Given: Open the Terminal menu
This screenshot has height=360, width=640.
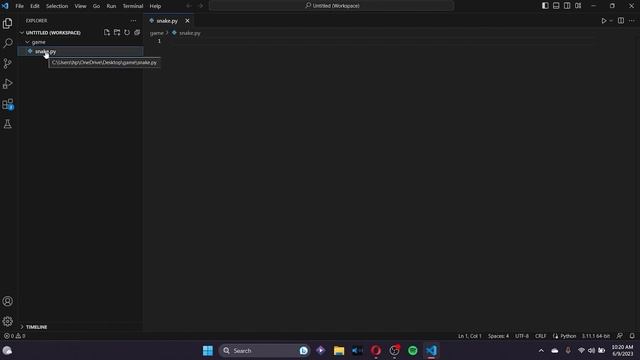Looking at the screenshot, I should point(133,6).
